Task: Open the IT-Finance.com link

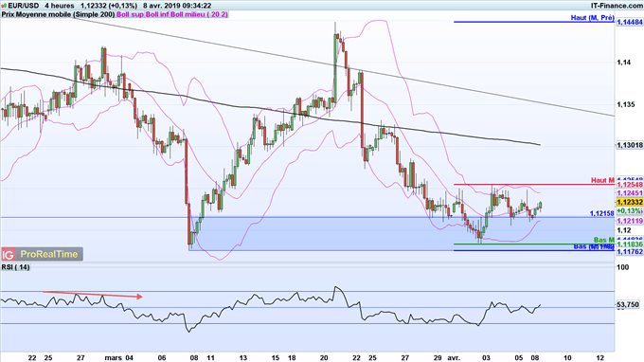Action: [x=617, y=6]
